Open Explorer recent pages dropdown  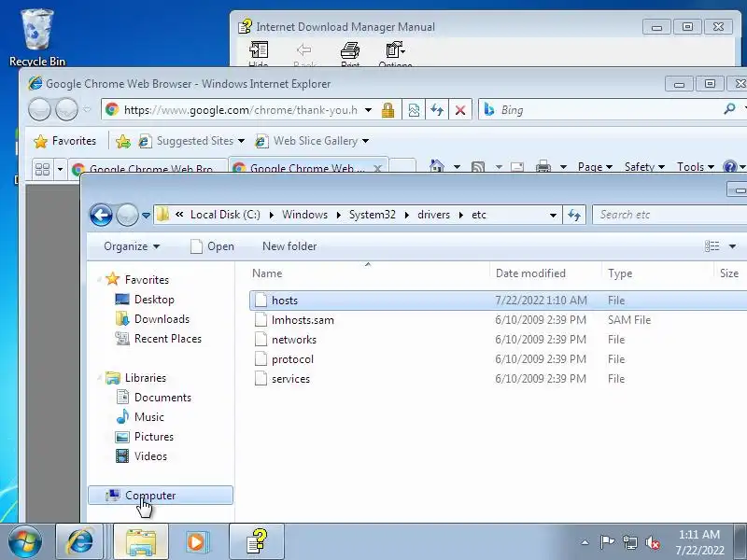coord(147,216)
